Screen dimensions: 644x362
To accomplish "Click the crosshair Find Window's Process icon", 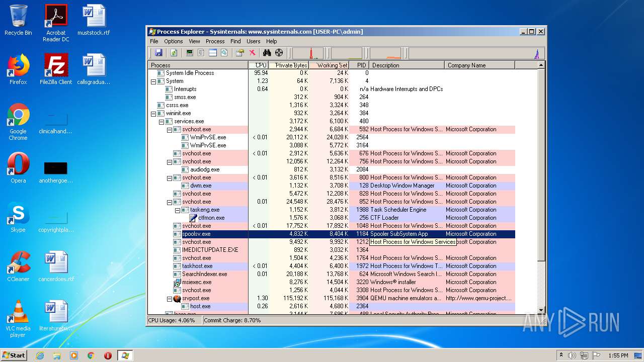I will pos(279,53).
